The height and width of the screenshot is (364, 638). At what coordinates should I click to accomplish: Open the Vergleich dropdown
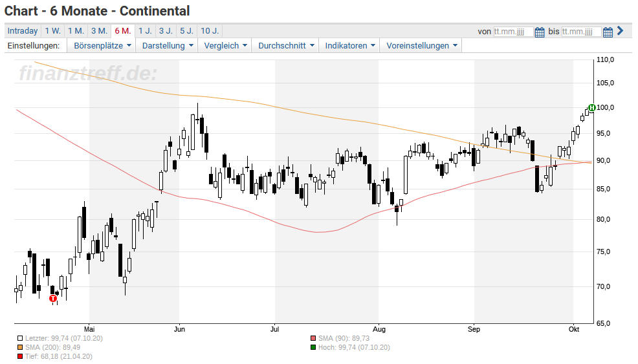[x=225, y=45]
